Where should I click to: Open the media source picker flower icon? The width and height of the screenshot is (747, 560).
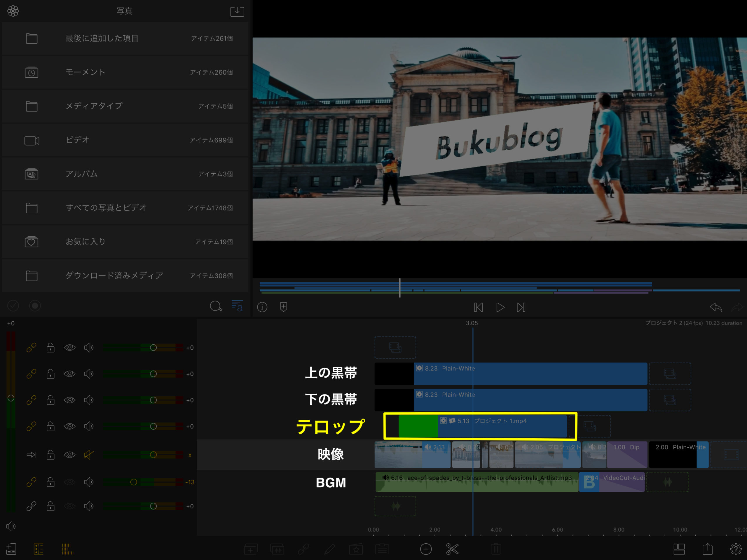[x=13, y=11]
